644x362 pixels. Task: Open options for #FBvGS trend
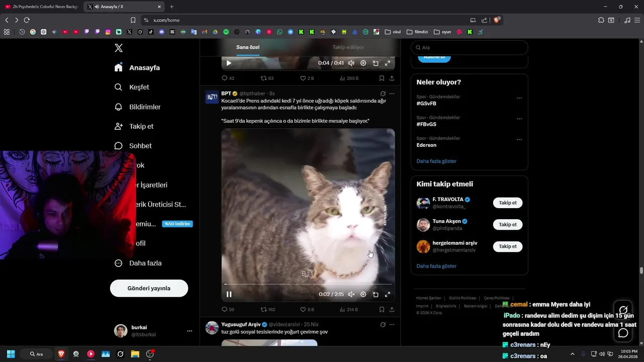coord(519,119)
